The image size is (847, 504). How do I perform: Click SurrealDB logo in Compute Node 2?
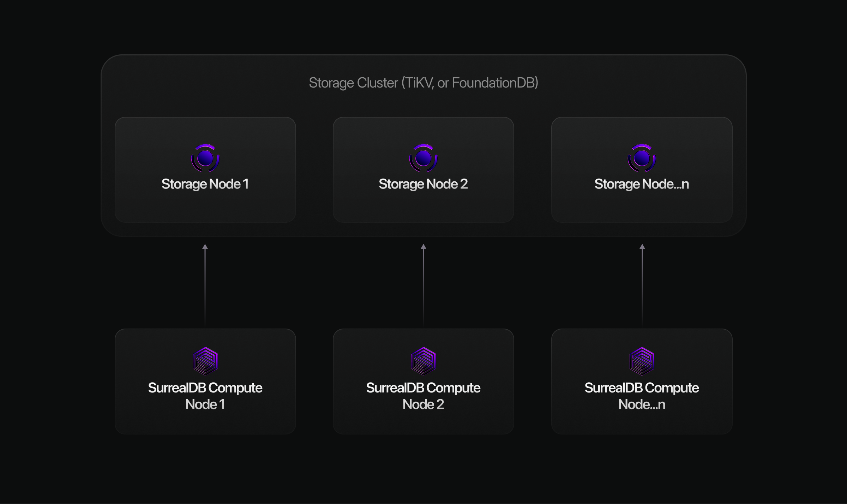point(423,361)
